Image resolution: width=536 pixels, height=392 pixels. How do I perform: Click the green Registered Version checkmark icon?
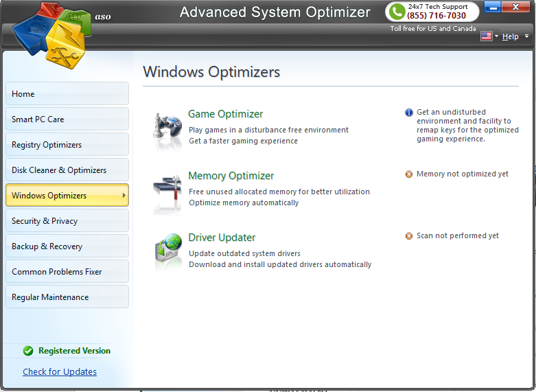tap(28, 351)
